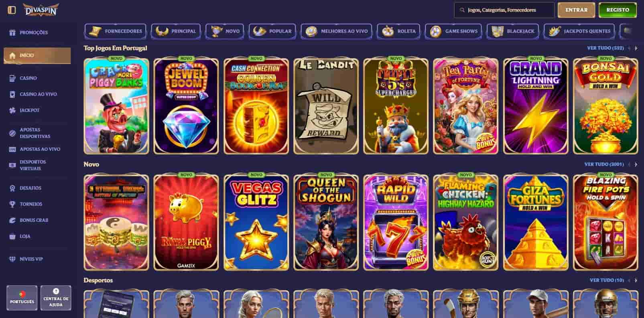This screenshot has width=644, height=318.
Task: Click the Registo button
Action: [x=618, y=10]
